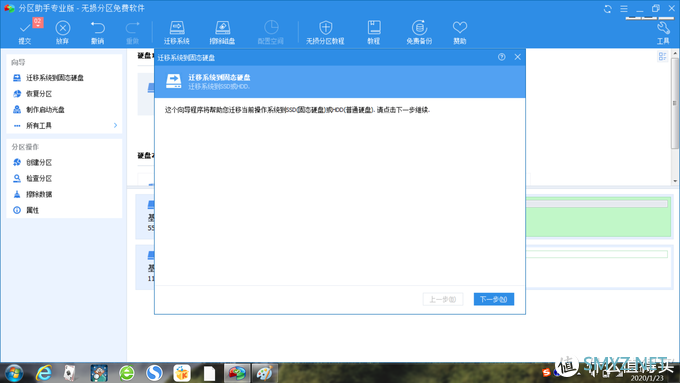Screen dimensions: 680x383
Task: Open the 工具 wrench icon
Action: tap(663, 29)
